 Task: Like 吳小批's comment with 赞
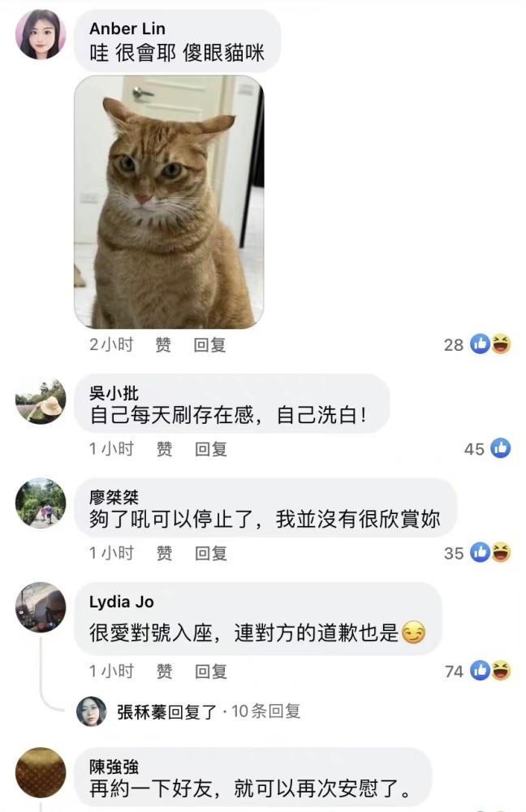coord(165,449)
